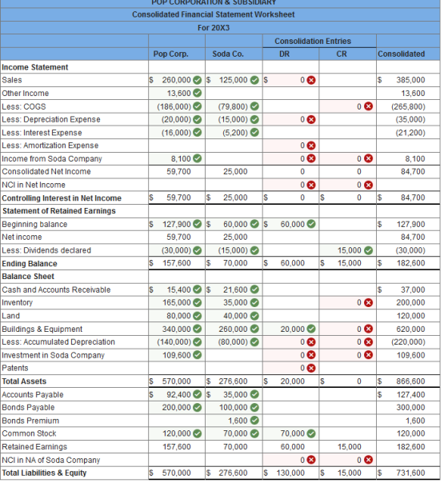This screenshot has height=487, width=448.
Task: Click green check next to Pop Corp. Sales 260,000
Action: [198, 80]
